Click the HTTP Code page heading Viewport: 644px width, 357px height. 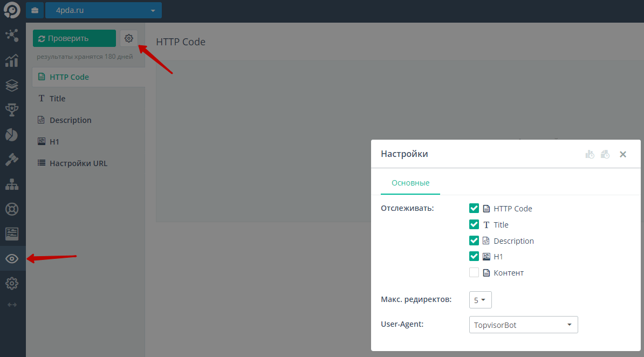(181, 42)
